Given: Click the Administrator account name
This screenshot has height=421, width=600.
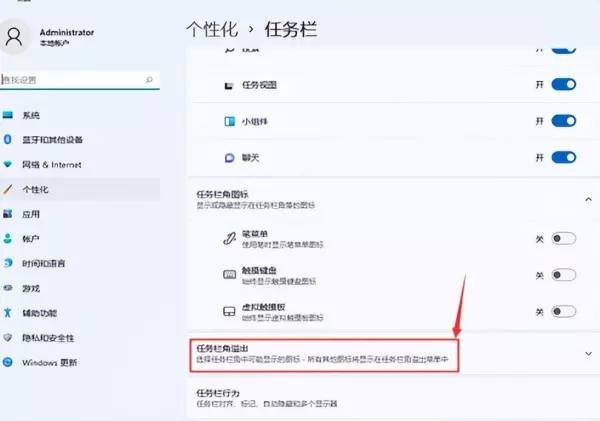Looking at the screenshot, I should (67, 32).
